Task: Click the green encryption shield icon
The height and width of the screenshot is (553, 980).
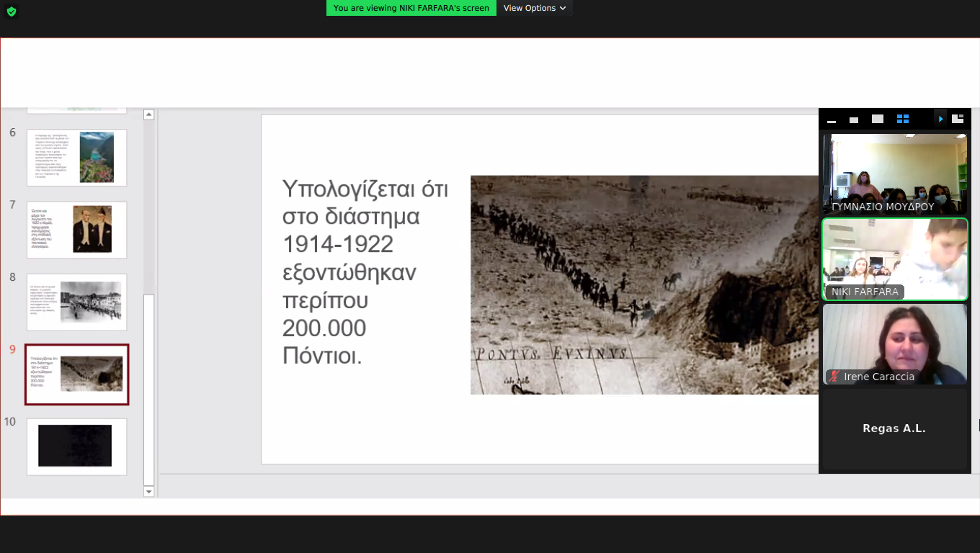Action: (11, 12)
